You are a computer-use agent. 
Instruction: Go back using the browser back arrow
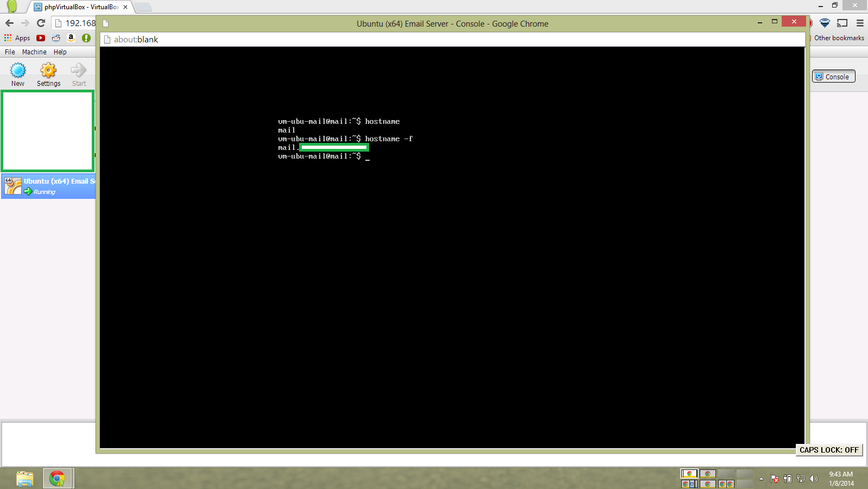(9, 23)
